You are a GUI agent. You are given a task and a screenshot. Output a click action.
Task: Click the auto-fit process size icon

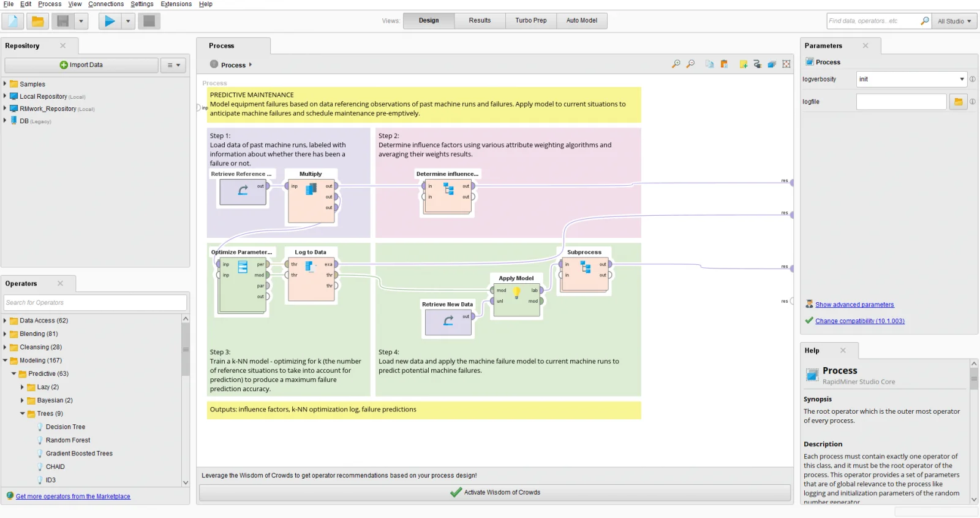[x=786, y=64]
